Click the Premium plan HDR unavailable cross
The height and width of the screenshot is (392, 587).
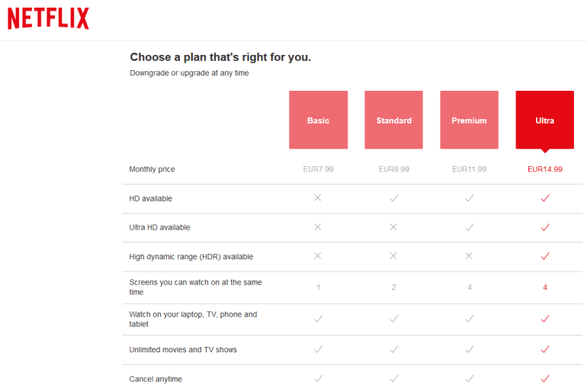[469, 256]
